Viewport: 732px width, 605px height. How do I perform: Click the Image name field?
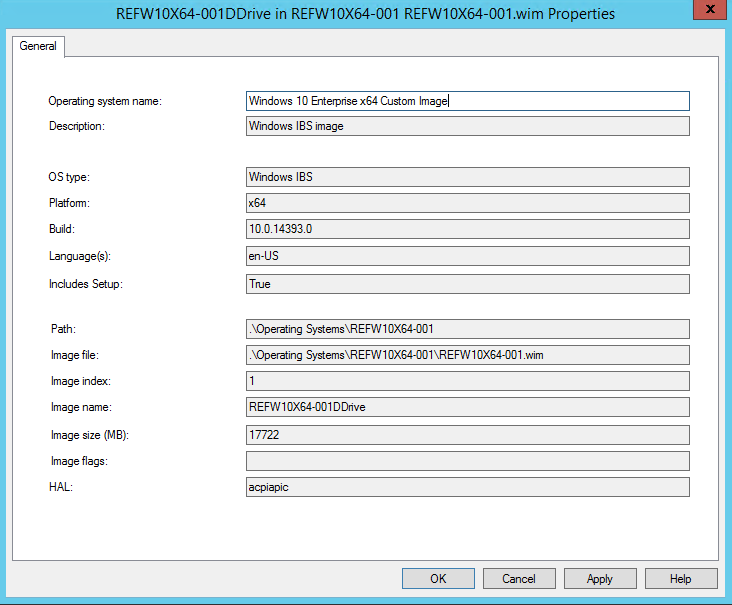tap(467, 407)
